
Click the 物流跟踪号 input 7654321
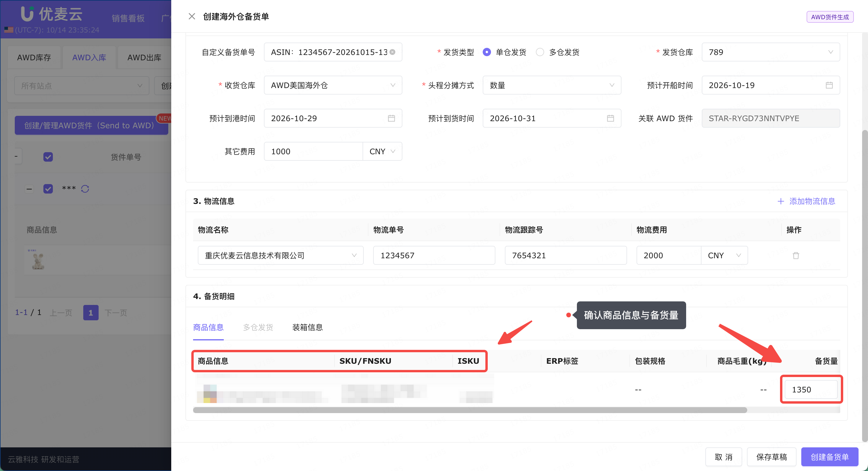pyautogui.click(x=566, y=255)
